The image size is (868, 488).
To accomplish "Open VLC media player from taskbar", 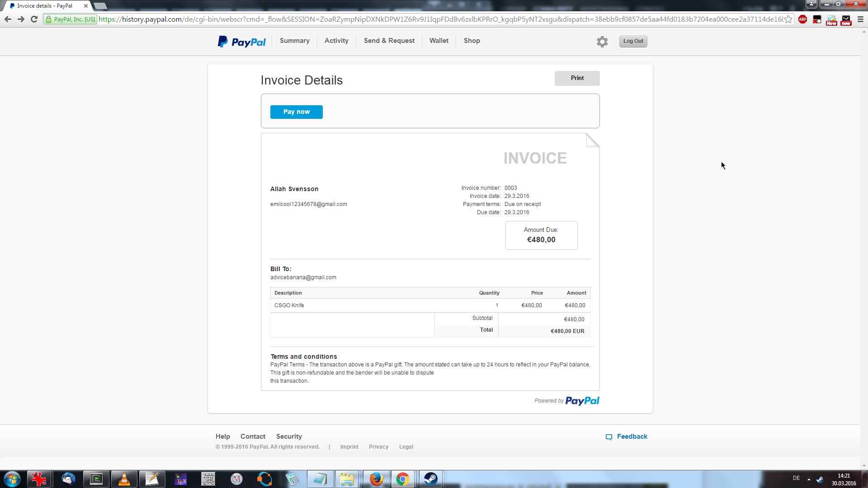I will coord(124,479).
